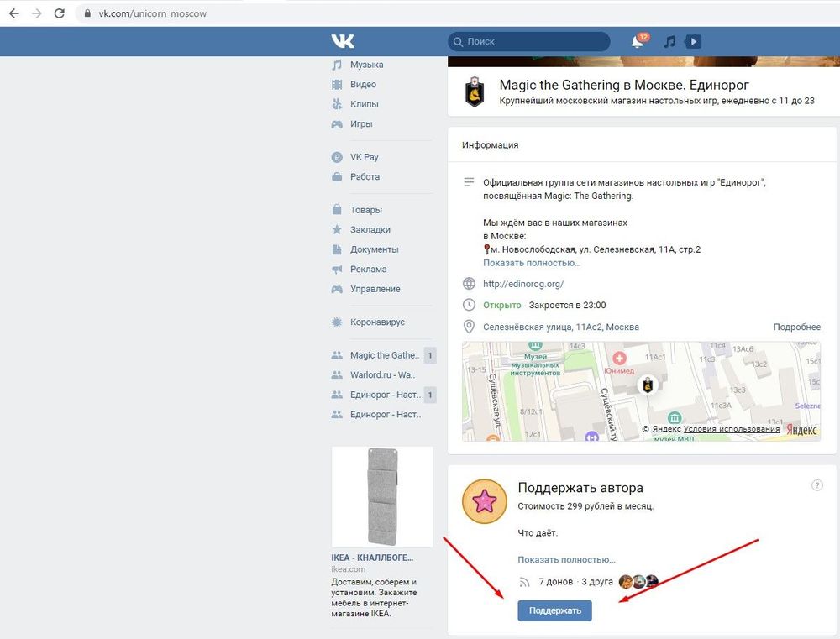Click the question mark help icon

(817, 485)
